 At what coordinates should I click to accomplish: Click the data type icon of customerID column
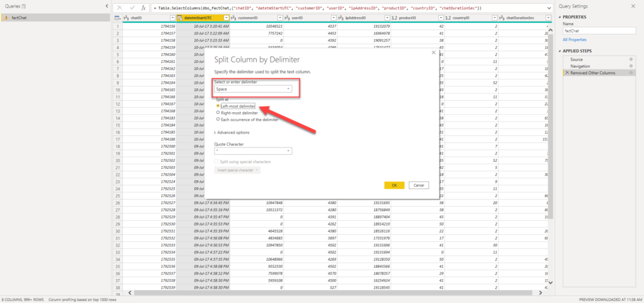(x=233, y=18)
